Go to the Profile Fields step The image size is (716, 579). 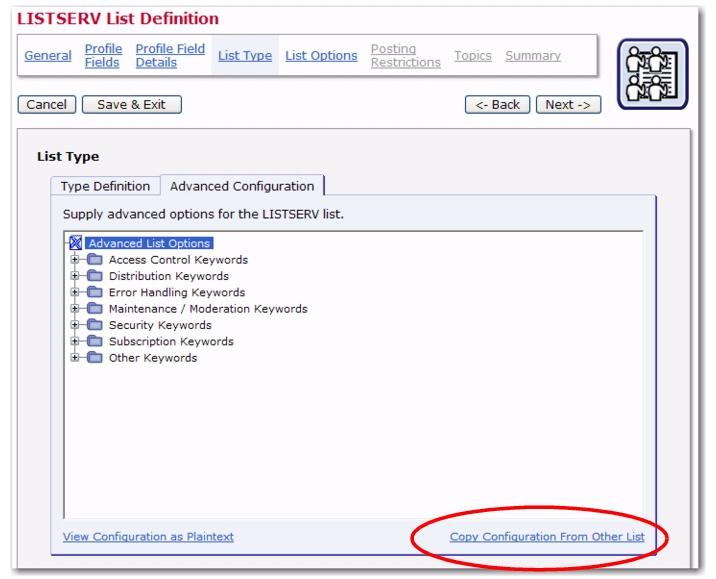(x=104, y=56)
